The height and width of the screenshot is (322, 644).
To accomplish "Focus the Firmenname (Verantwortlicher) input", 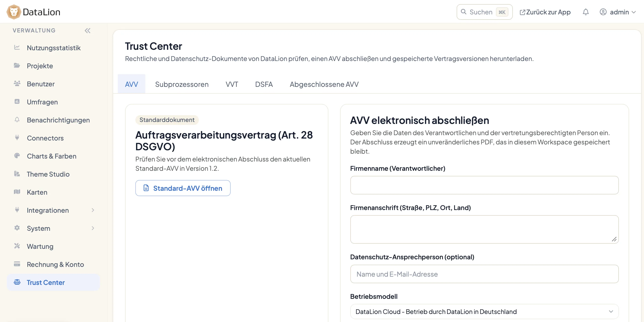I will click(484, 185).
